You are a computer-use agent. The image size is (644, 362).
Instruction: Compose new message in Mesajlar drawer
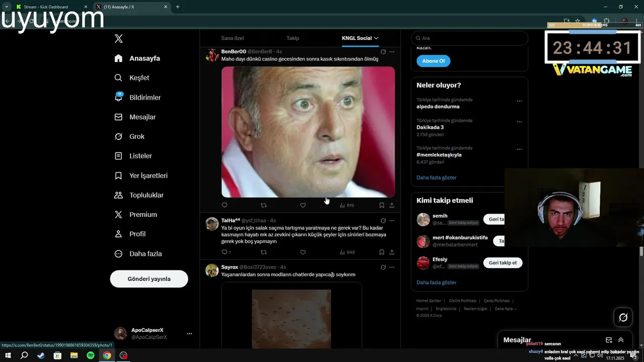609,340
